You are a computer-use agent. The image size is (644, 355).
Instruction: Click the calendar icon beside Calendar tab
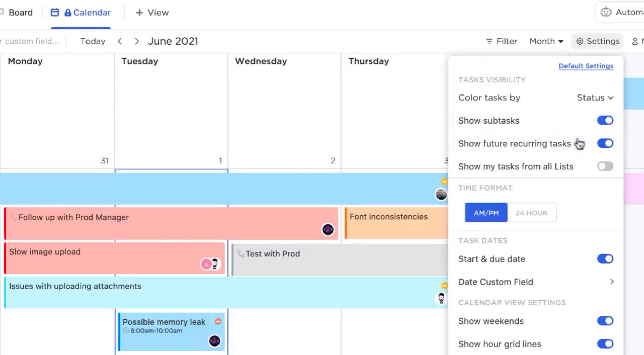[x=55, y=12]
